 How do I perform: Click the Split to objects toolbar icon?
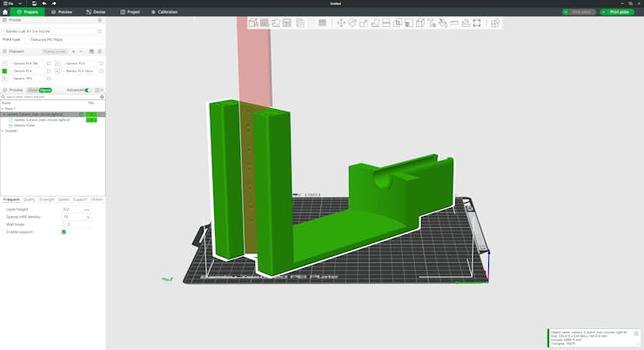click(300, 23)
